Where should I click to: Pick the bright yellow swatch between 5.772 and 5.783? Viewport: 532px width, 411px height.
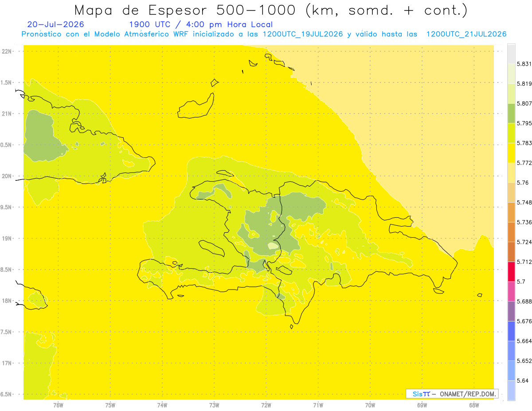tap(511, 153)
